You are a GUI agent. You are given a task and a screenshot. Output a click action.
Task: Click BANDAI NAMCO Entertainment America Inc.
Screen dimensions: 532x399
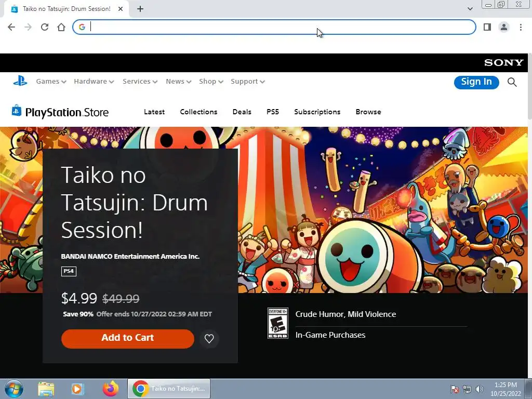[x=130, y=257]
